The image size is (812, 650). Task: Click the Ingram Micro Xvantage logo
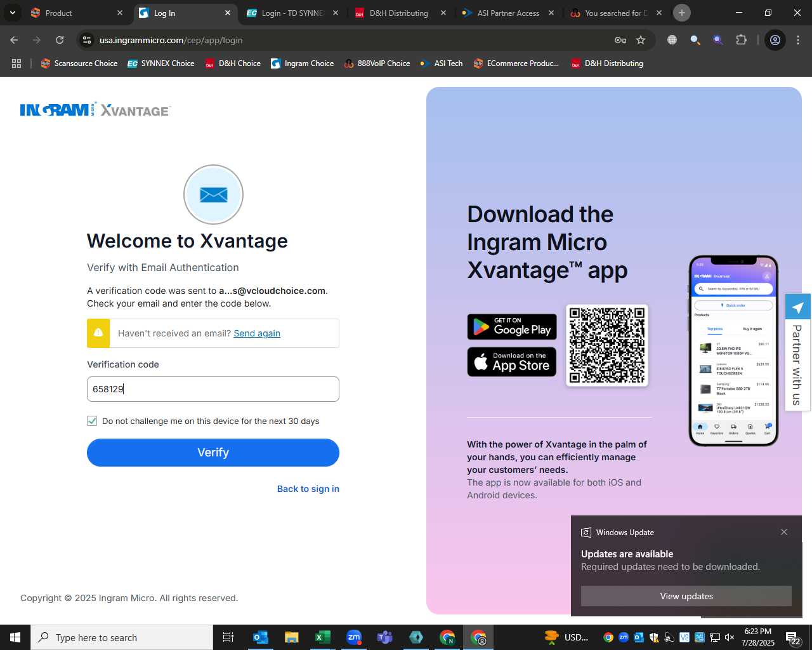96,110
